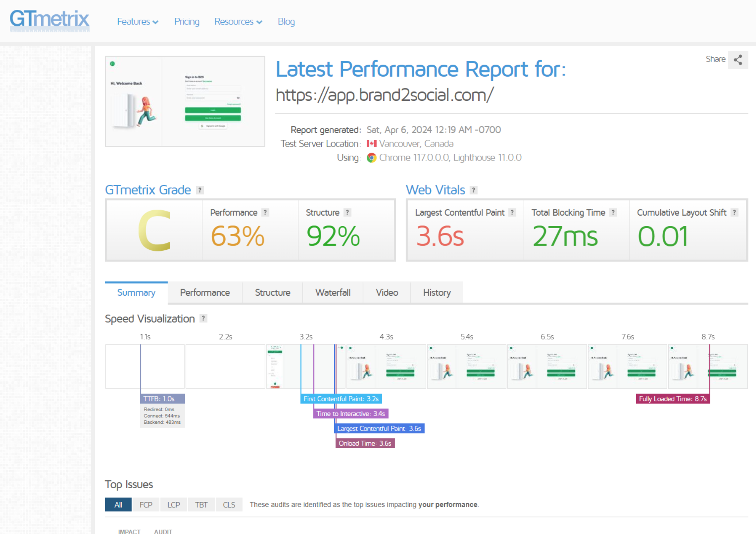Click the Share icon button

click(x=738, y=60)
